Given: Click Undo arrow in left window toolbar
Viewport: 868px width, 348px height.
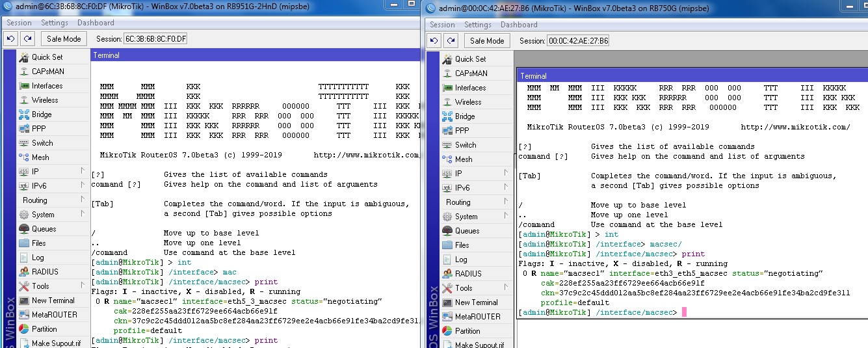Looking at the screenshot, I should [x=11, y=39].
